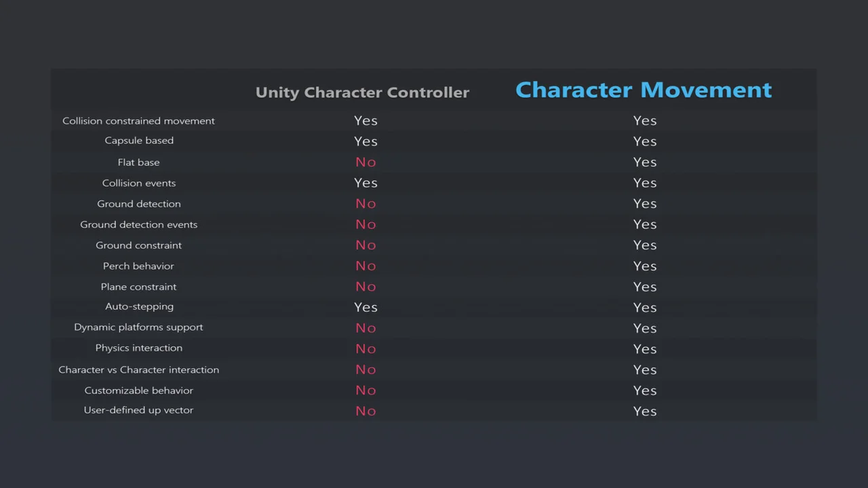
Task: Click the red "No" for Physics interaction
Action: (366, 348)
